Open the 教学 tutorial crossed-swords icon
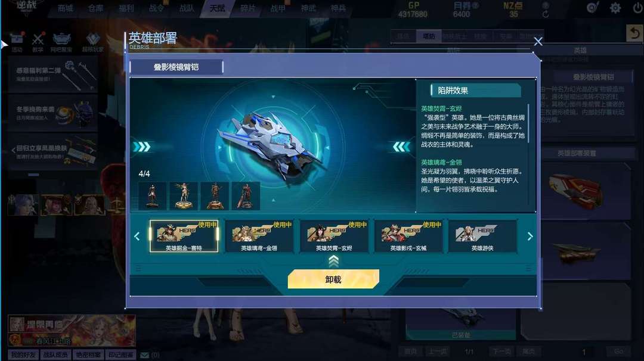This screenshot has width=644, height=361. coord(38,42)
